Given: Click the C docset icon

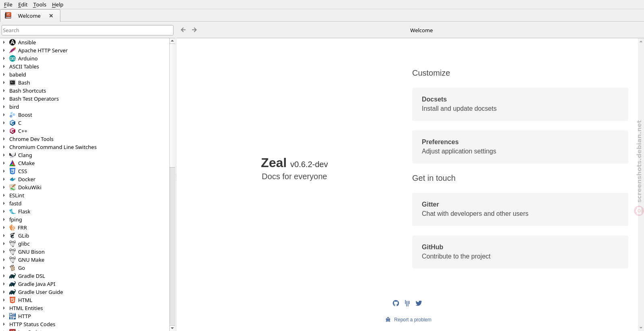Looking at the screenshot, I should click(12, 123).
